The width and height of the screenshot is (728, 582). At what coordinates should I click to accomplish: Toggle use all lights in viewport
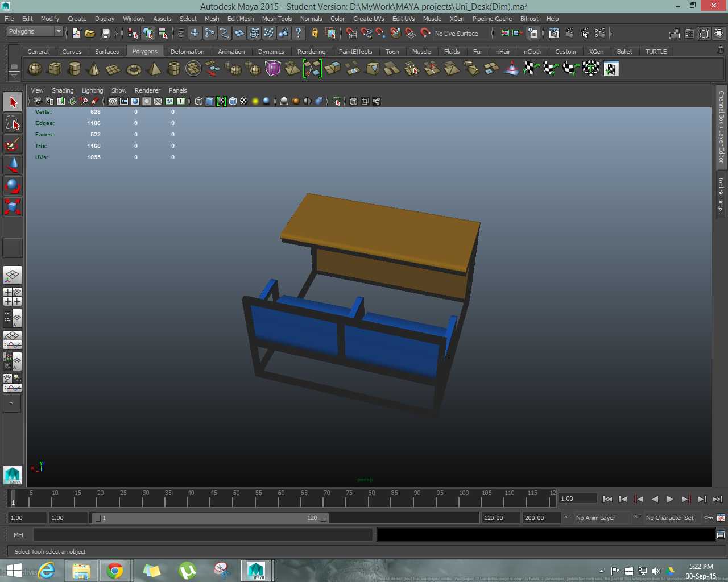(255, 101)
